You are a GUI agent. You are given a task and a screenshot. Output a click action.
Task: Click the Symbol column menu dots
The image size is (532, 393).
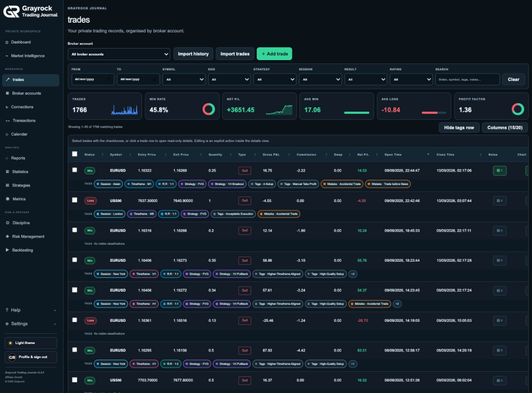pyautogui.click(x=130, y=154)
